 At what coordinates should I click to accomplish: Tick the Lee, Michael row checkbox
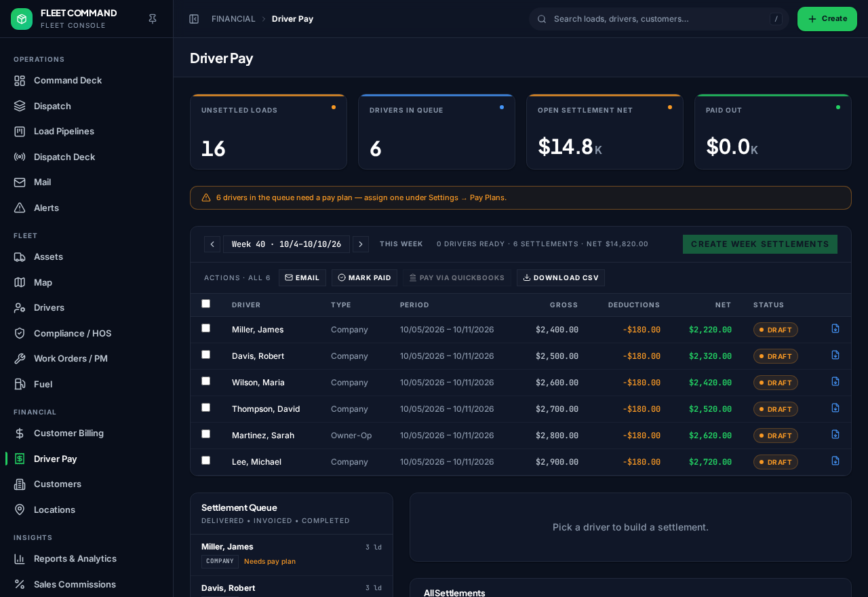(206, 461)
